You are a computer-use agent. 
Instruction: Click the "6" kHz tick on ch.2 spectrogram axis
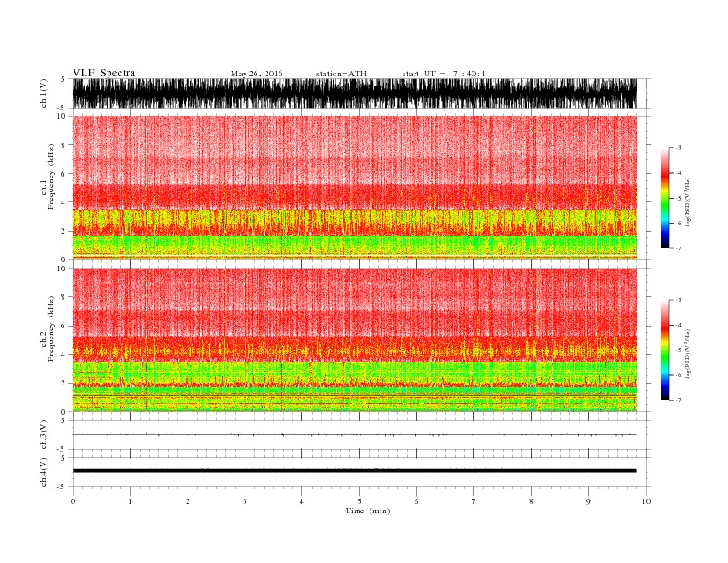63,326
